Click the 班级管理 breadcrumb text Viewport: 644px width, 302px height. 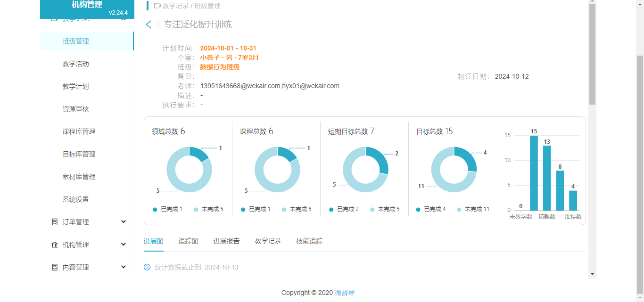tap(207, 6)
